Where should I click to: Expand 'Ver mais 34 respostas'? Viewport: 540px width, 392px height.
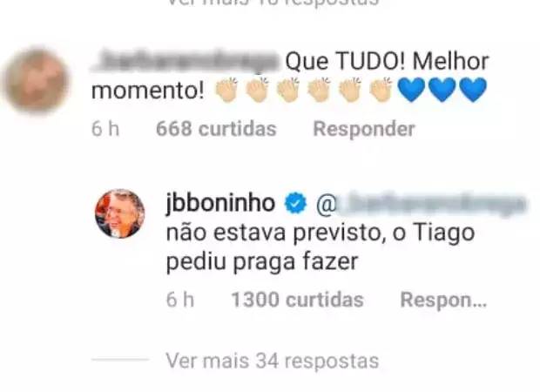[x=272, y=361]
